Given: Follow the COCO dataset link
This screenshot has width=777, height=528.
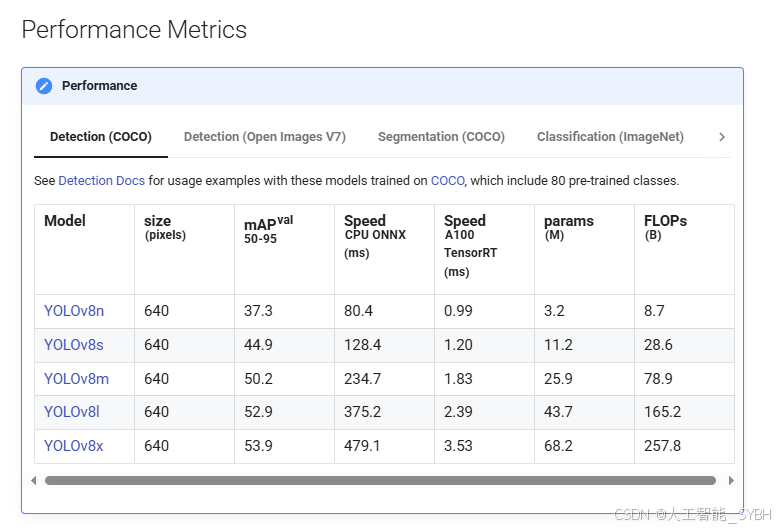Looking at the screenshot, I should (x=447, y=181).
